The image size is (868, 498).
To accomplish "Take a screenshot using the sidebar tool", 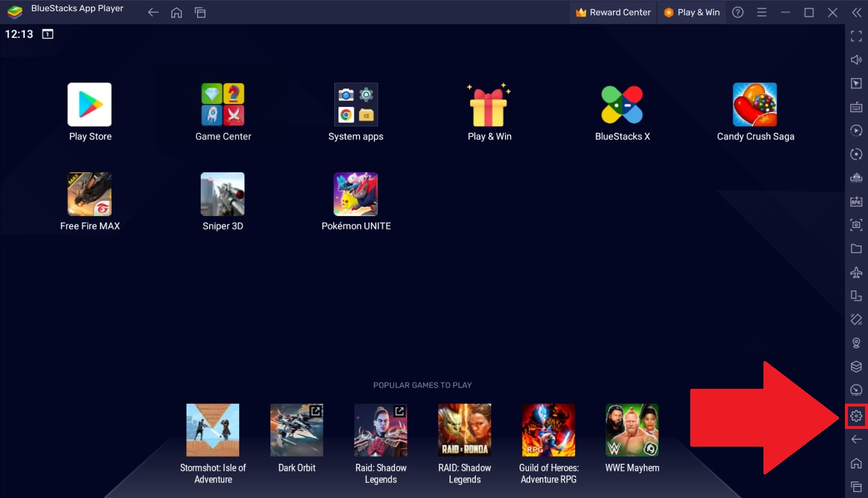I will coord(856,225).
